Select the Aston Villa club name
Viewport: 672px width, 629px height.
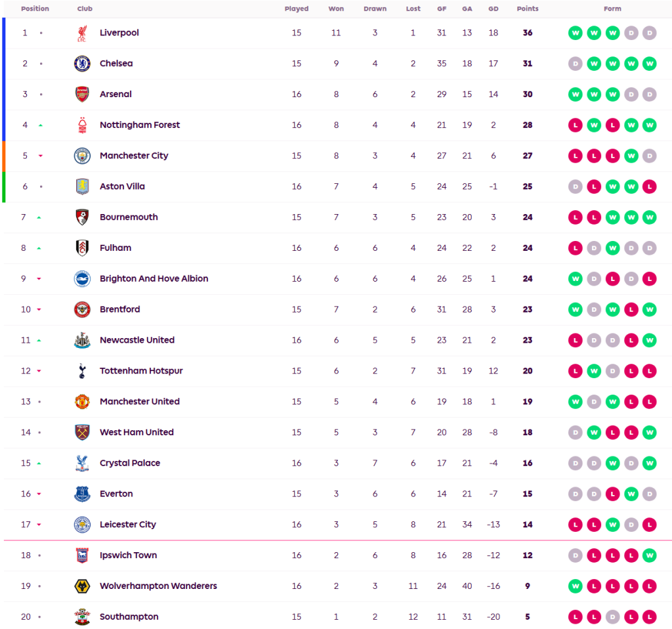tap(122, 186)
